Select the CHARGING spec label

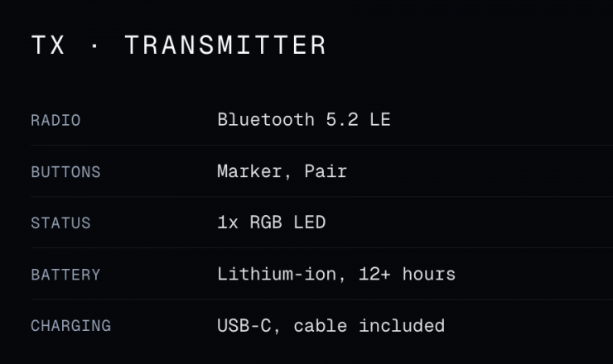pyautogui.click(x=70, y=326)
